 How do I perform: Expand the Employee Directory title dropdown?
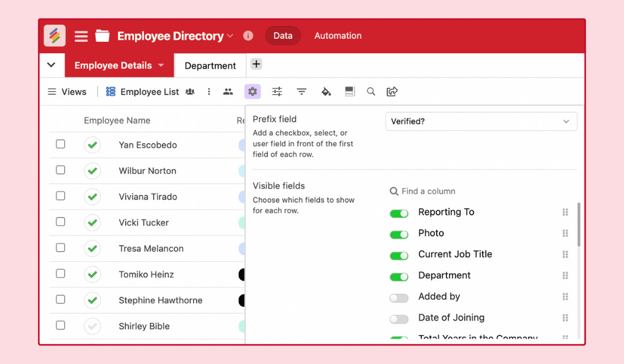coord(230,36)
